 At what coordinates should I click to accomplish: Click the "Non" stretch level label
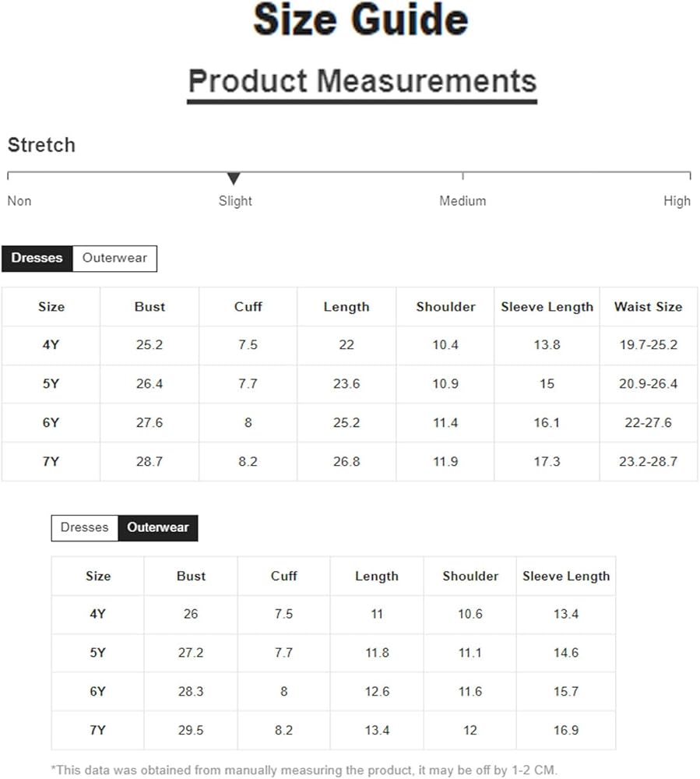pos(19,201)
